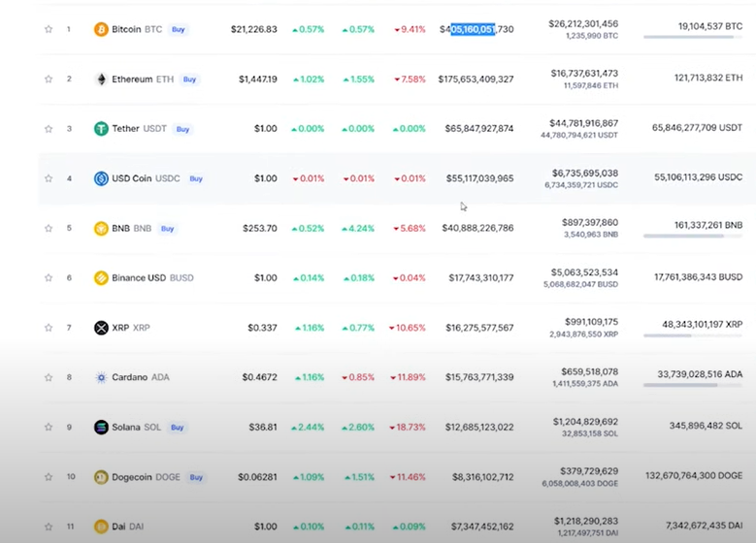Toggle the Dai watchlist star
Screen dimensions: 756x543
pyautogui.click(x=49, y=527)
